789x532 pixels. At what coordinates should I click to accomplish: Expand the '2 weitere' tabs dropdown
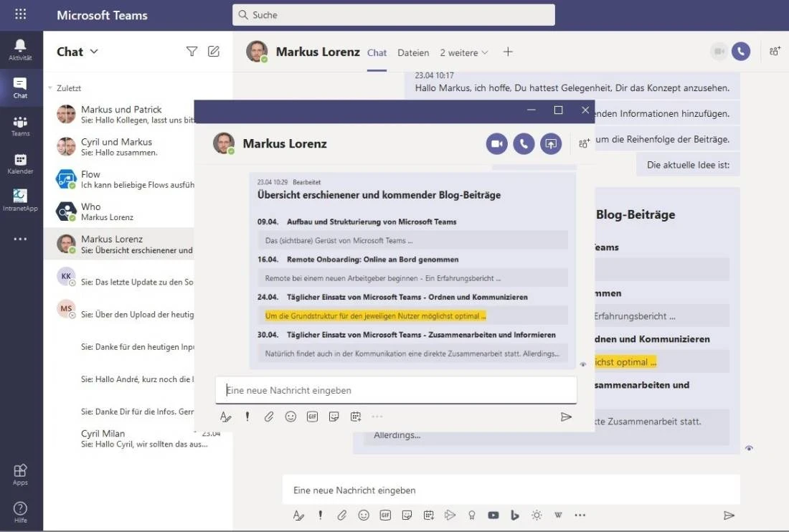464,52
